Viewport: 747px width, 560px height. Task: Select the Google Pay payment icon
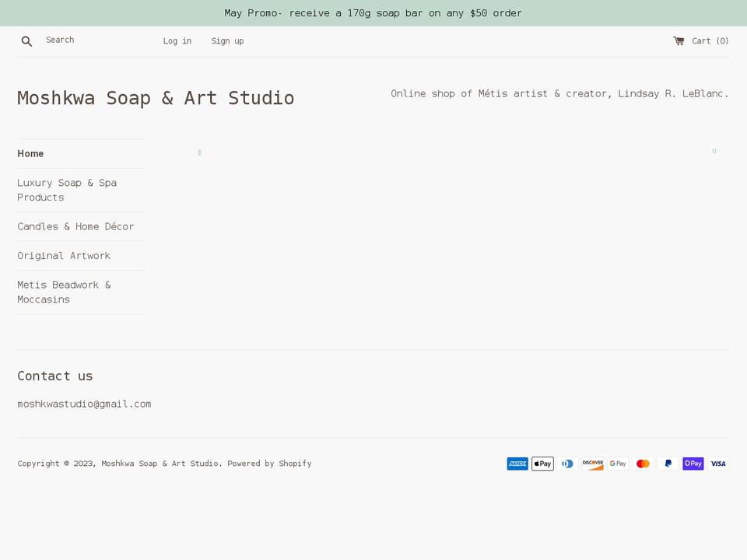coord(617,464)
